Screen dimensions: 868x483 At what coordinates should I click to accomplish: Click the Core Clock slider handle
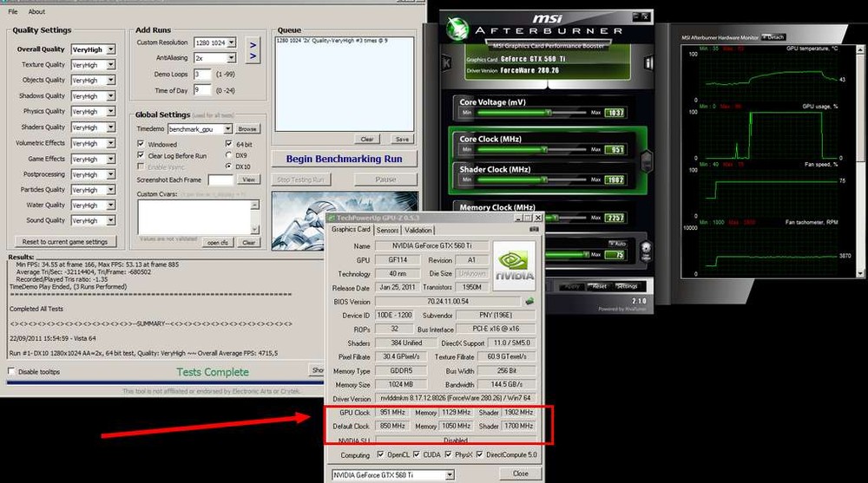(x=544, y=149)
